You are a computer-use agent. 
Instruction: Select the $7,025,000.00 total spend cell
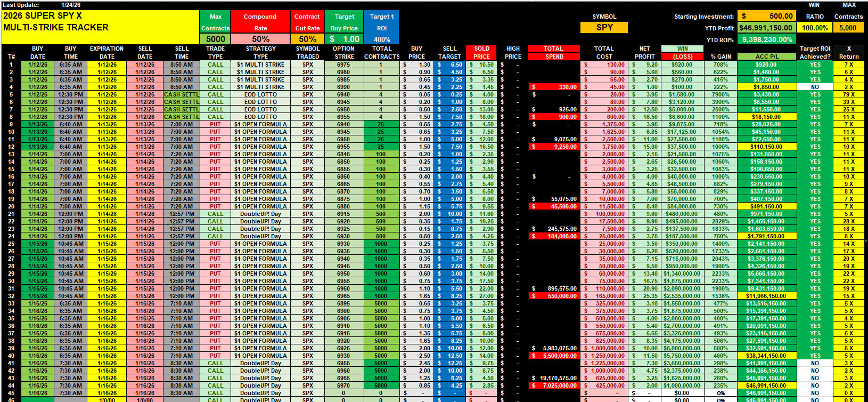tap(554, 385)
